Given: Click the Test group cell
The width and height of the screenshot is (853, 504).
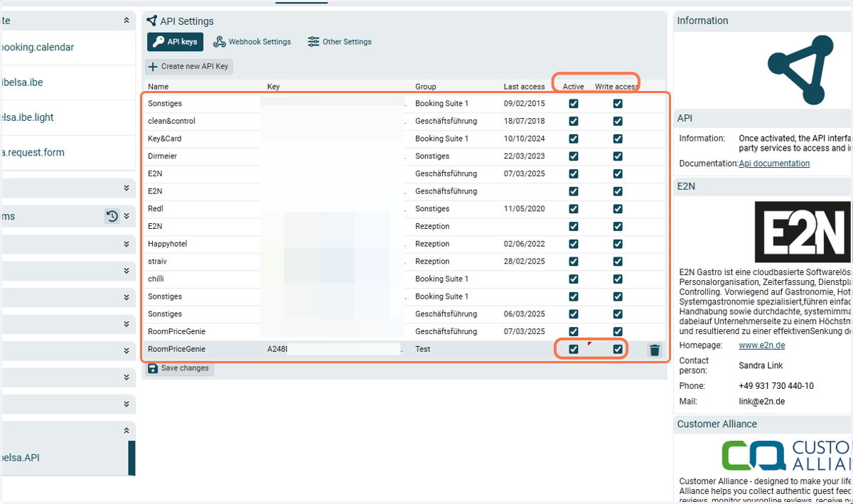Looking at the screenshot, I should pyautogui.click(x=423, y=349).
